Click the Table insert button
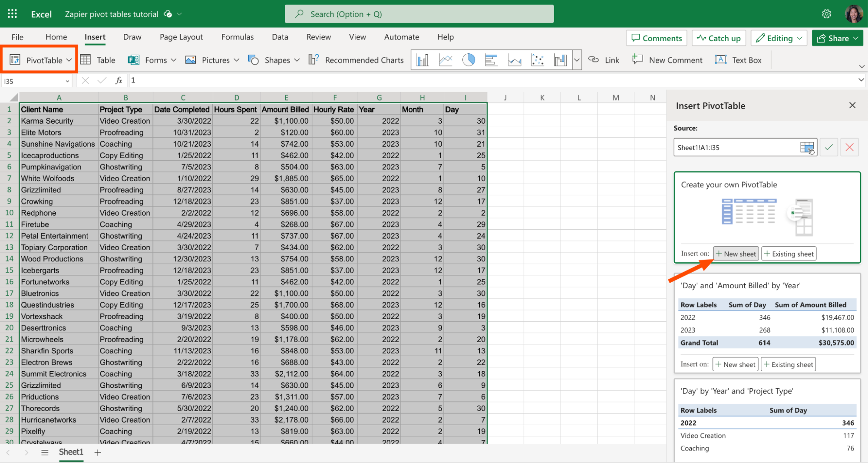Viewport: 868px width, 465px height. point(98,60)
